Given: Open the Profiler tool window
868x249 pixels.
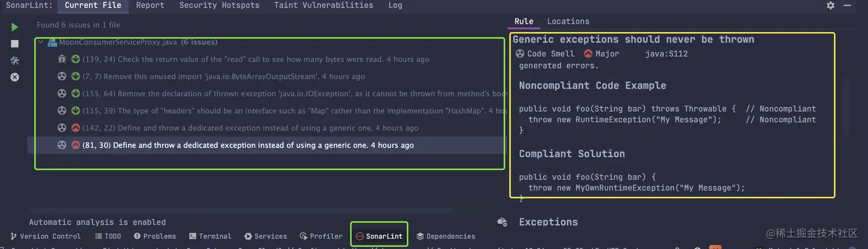Looking at the screenshot, I should pos(321,236).
